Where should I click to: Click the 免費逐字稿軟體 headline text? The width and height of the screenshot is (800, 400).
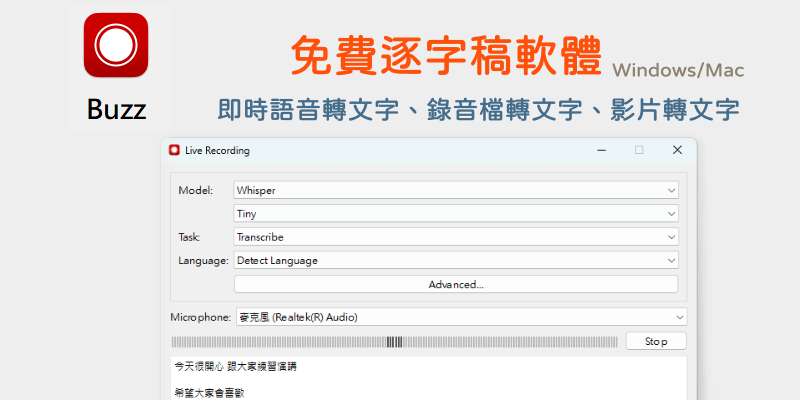(446, 56)
